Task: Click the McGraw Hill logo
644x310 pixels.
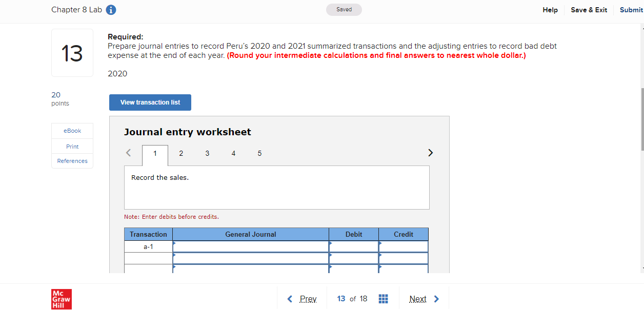Action: click(x=61, y=299)
